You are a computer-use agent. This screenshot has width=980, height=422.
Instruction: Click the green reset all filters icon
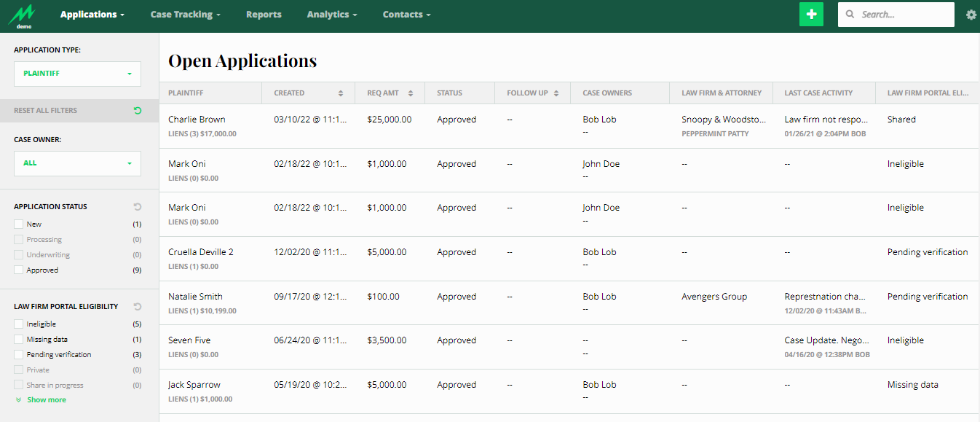point(138,111)
